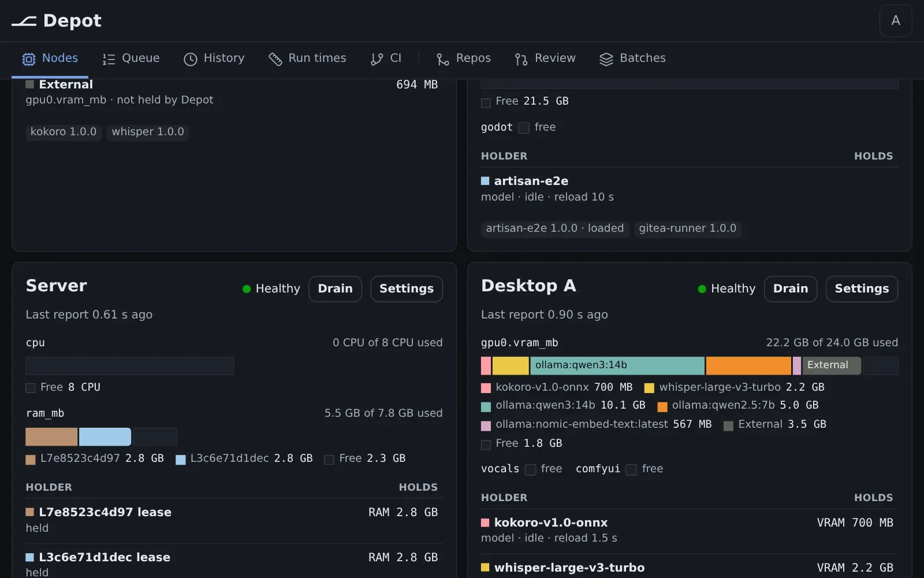The height and width of the screenshot is (578, 924).
Task: Open the user avatar A menu
Action: [x=896, y=21]
